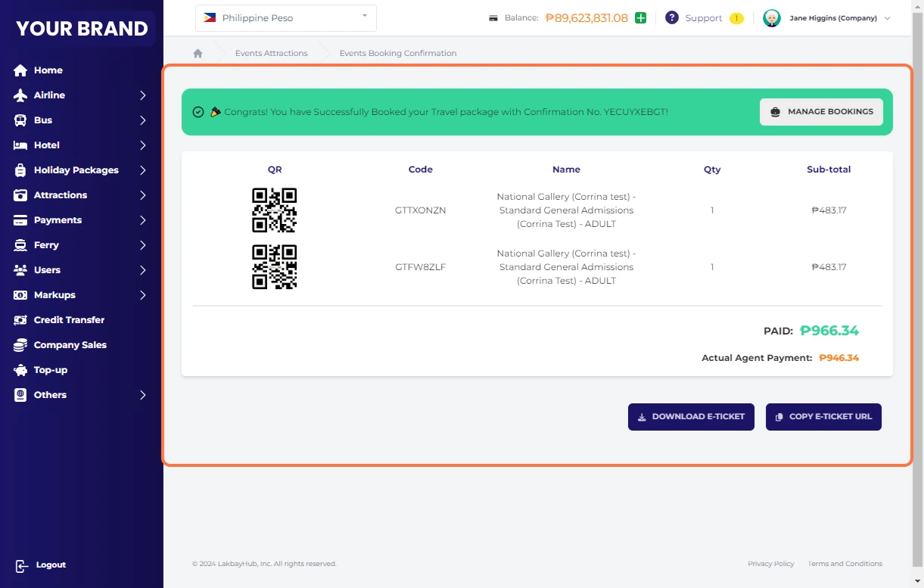Open the Privacy Policy footer link

pyautogui.click(x=770, y=564)
